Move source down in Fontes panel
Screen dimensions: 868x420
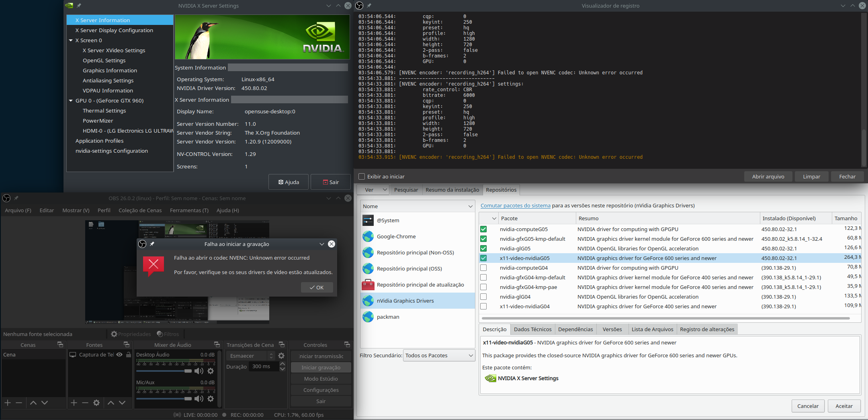(122, 402)
